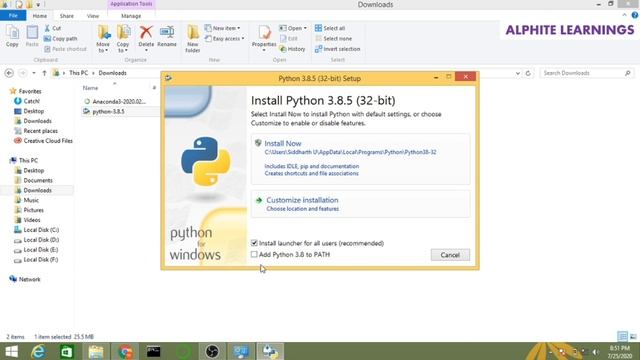Open the File tab
This screenshot has height=360, width=640.
coord(13,16)
